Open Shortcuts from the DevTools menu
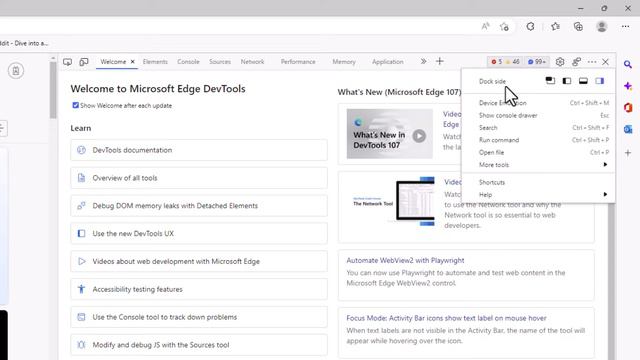The image size is (640, 360). (x=538, y=182)
